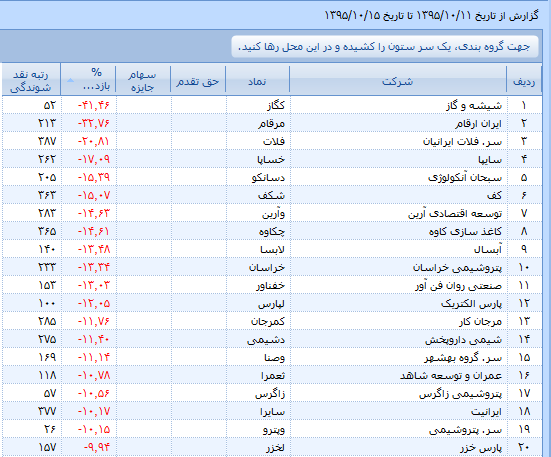Click the symbol کگاز
This screenshot has height=457, width=551.
point(275,105)
